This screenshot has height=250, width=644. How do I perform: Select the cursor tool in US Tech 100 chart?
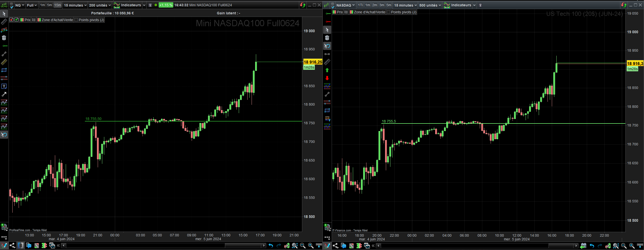point(327,30)
